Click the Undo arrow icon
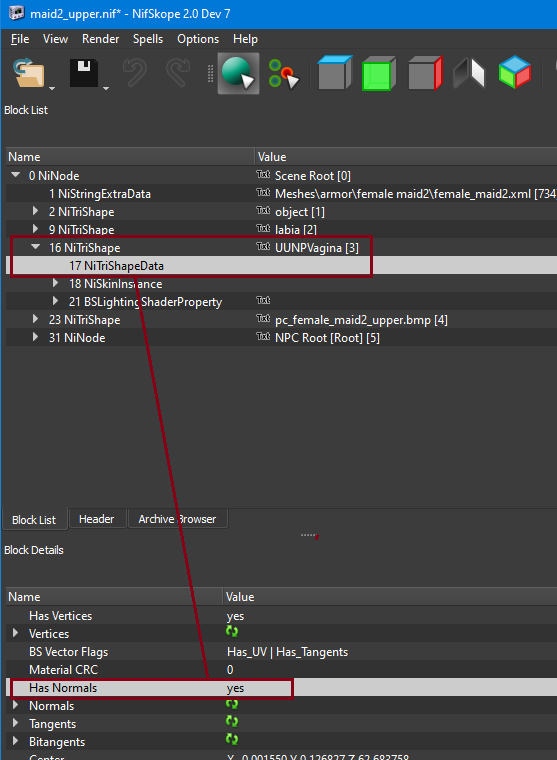 [x=135, y=73]
